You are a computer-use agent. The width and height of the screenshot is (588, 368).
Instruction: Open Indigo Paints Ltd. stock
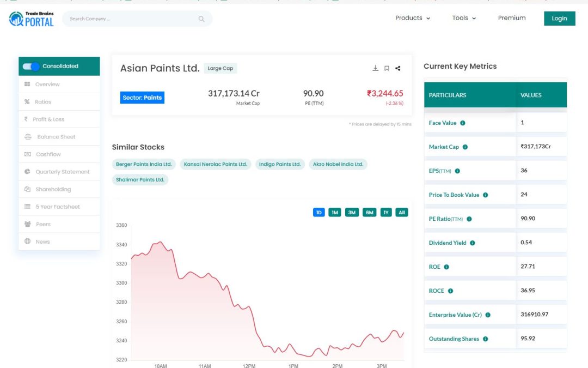pyautogui.click(x=280, y=164)
